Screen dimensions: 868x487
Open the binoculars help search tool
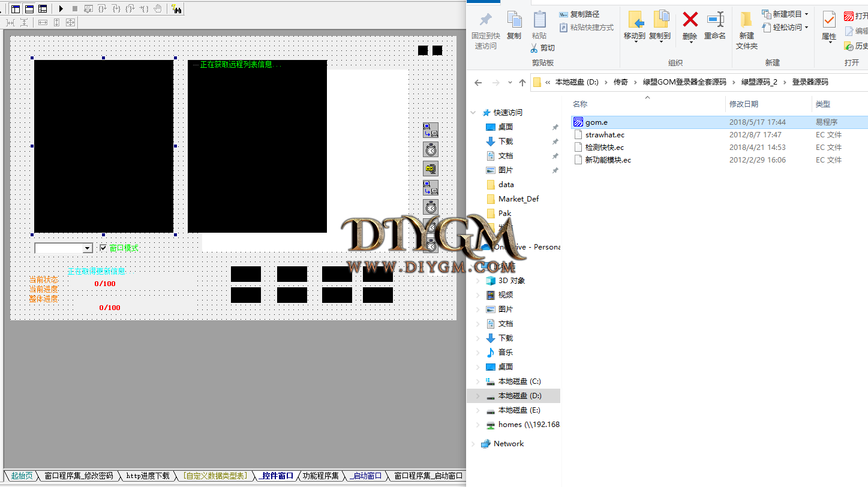pyautogui.click(x=176, y=9)
